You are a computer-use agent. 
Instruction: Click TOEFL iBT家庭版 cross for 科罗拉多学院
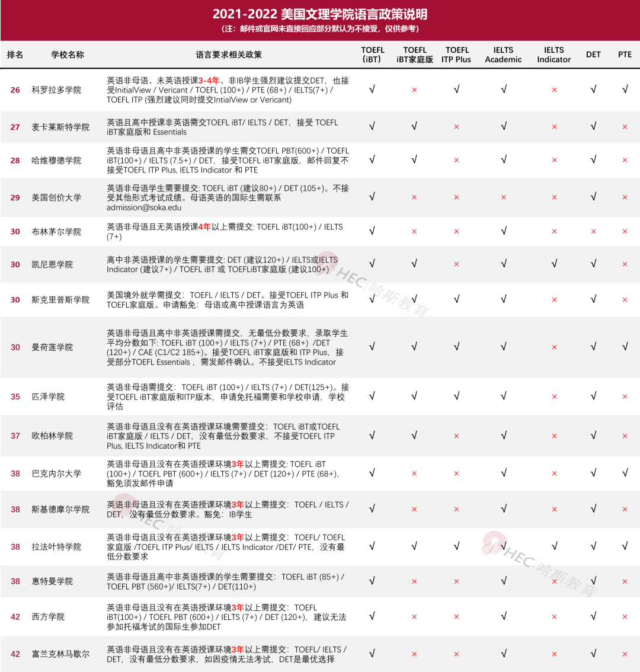click(414, 90)
